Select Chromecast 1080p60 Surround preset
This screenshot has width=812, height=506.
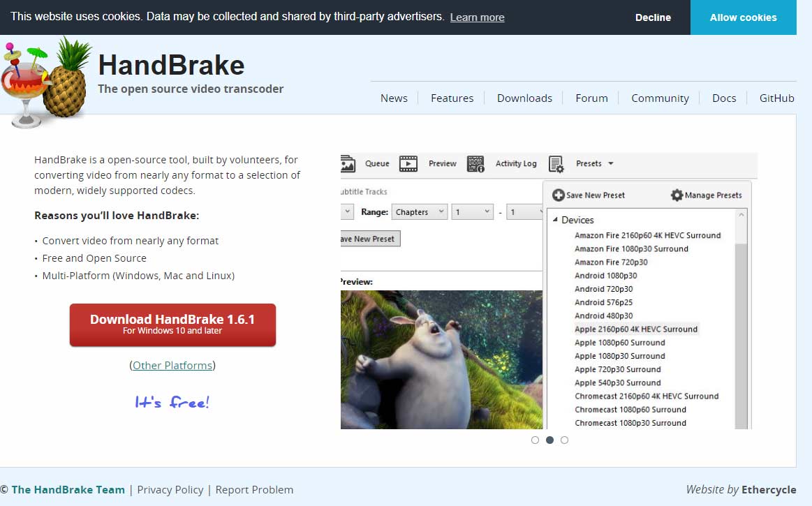click(630, 410)
